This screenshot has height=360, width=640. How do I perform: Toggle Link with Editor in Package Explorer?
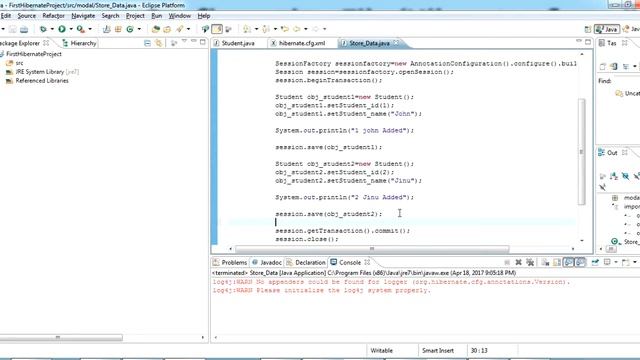pyautogui.click(x=159, y=43)
